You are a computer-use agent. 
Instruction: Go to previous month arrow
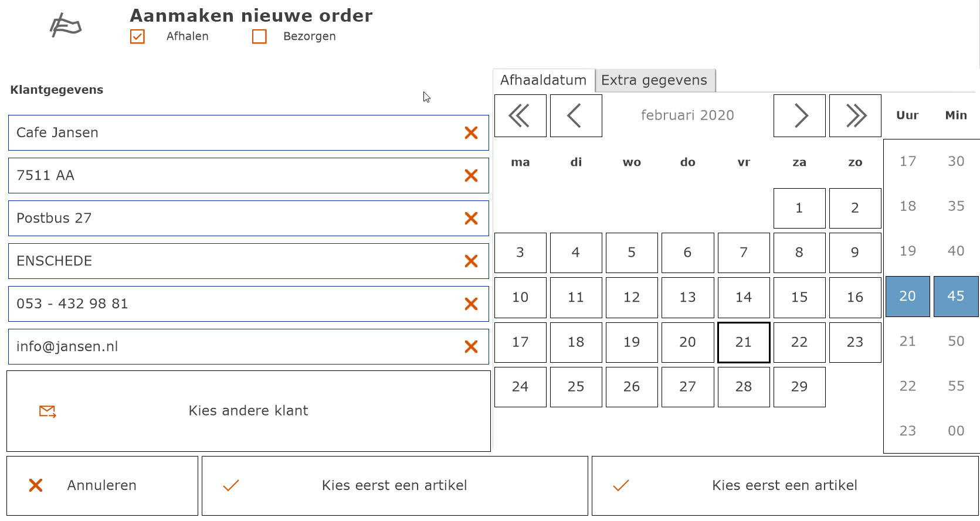(576, 116)
